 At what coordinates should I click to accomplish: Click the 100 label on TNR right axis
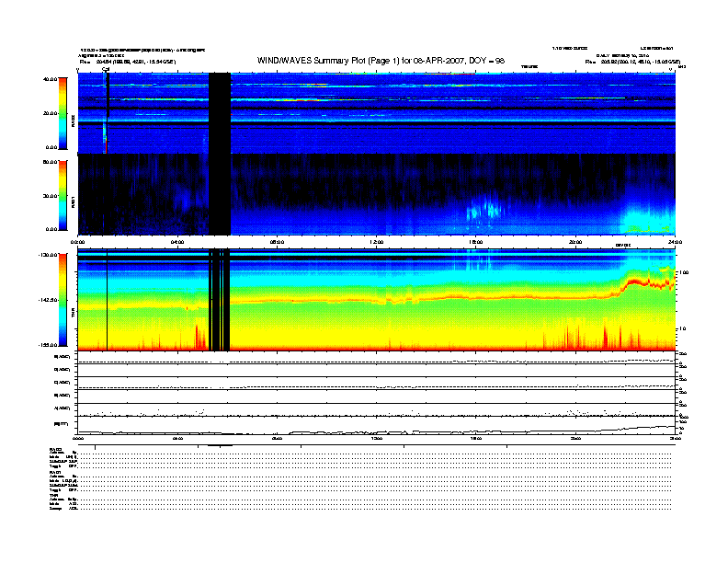point(684,272)
